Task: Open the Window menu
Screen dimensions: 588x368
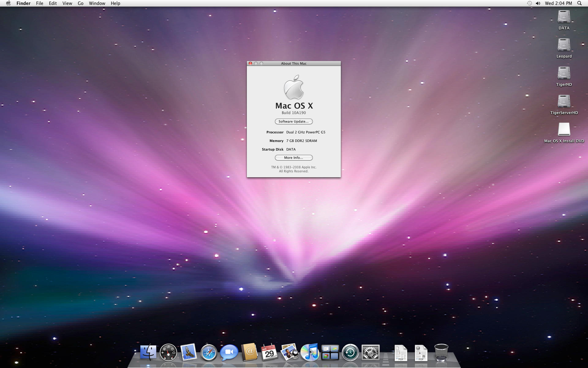Action: [97, 3]
